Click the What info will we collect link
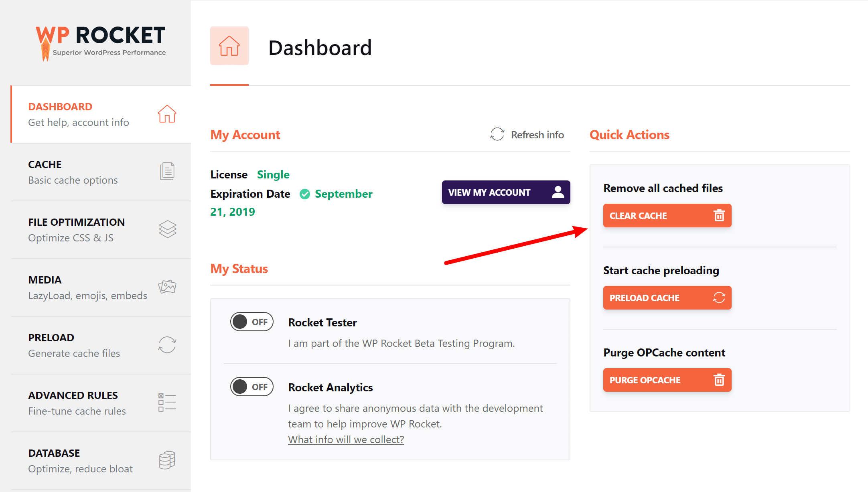 point(346,439)
